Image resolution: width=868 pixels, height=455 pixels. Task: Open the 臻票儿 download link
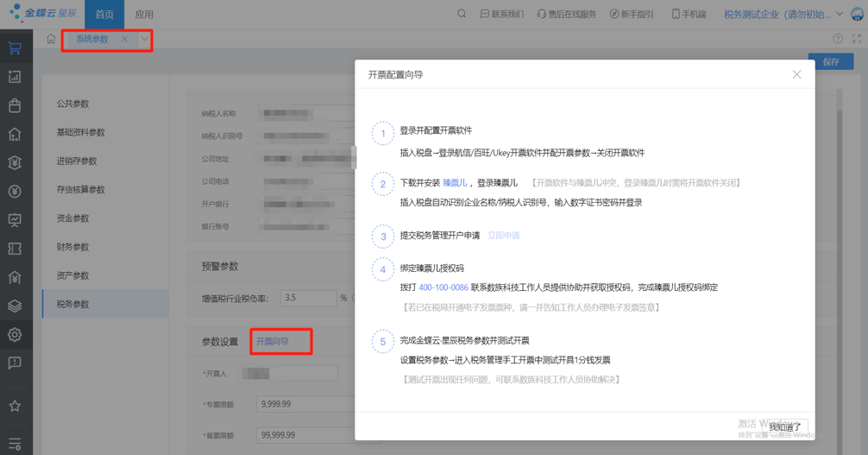[x=455, y=183]
